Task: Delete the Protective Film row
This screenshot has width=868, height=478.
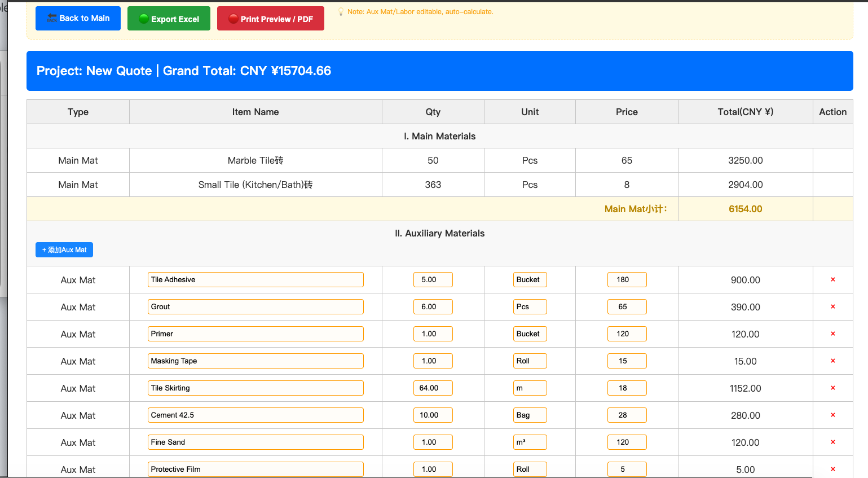Action: (x=832, y=470)
